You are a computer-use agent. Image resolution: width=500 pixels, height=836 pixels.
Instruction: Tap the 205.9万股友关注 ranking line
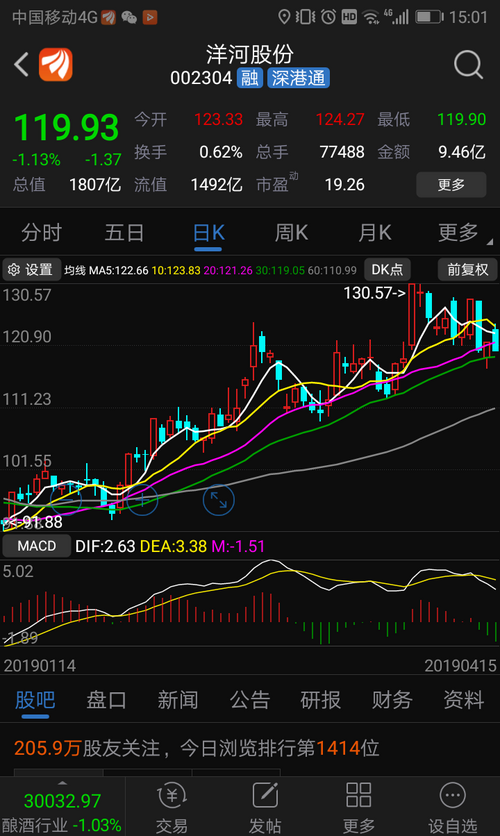click(197, 748)
